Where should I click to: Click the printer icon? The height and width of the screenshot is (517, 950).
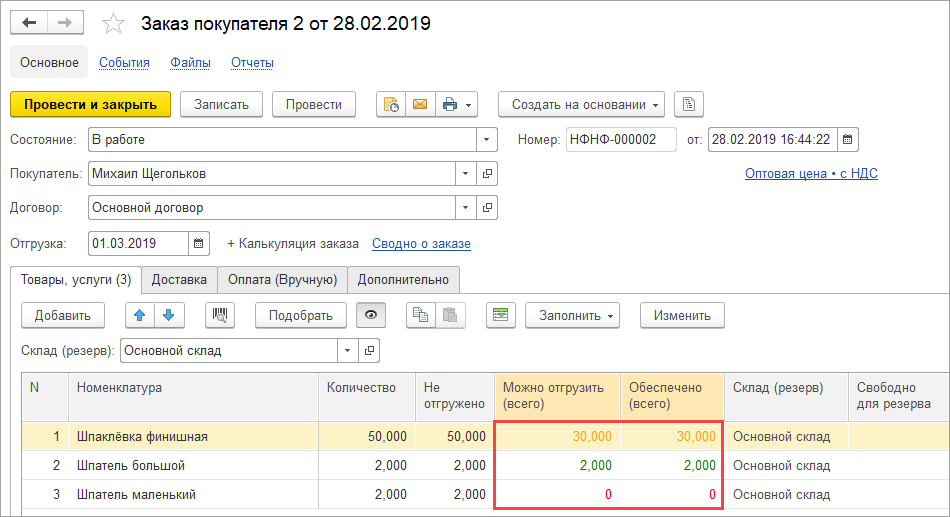[450, 104]
